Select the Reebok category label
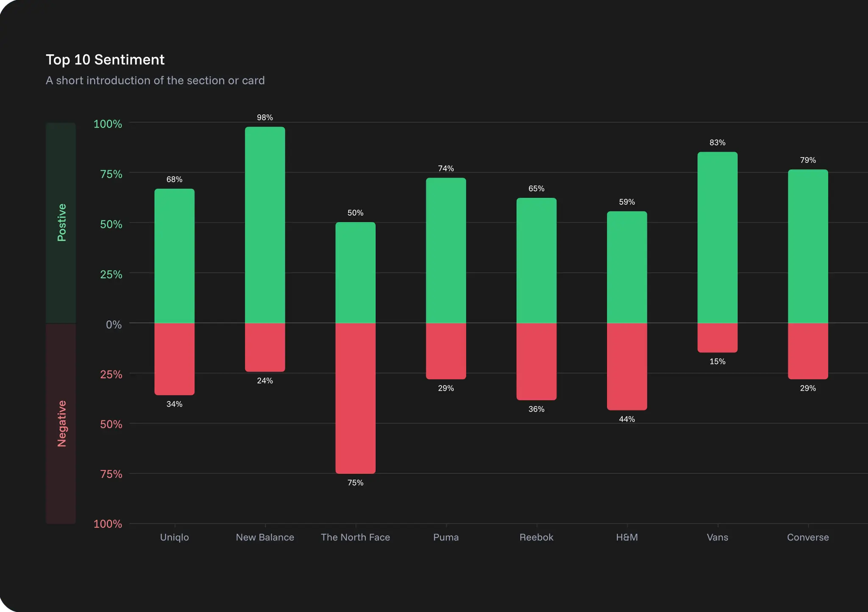 point(537,537)
